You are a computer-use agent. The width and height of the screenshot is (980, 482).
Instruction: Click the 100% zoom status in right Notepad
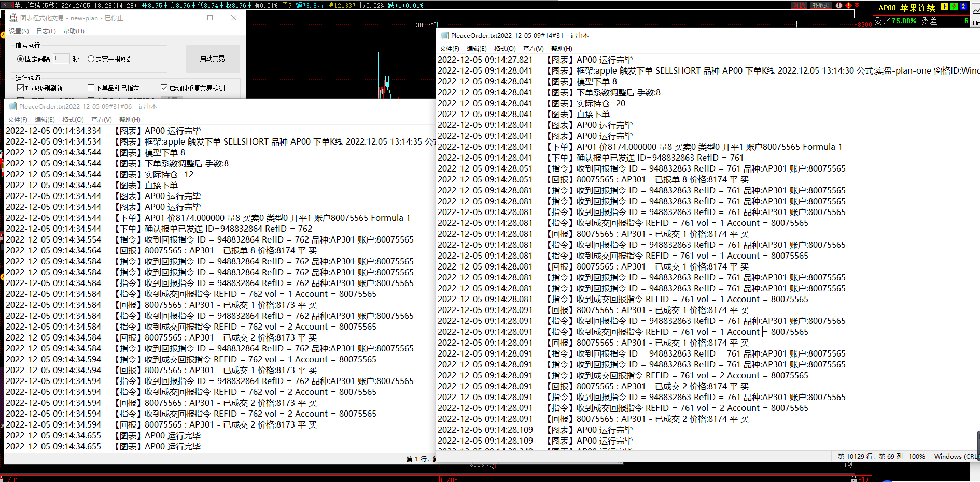coord(917,457)
